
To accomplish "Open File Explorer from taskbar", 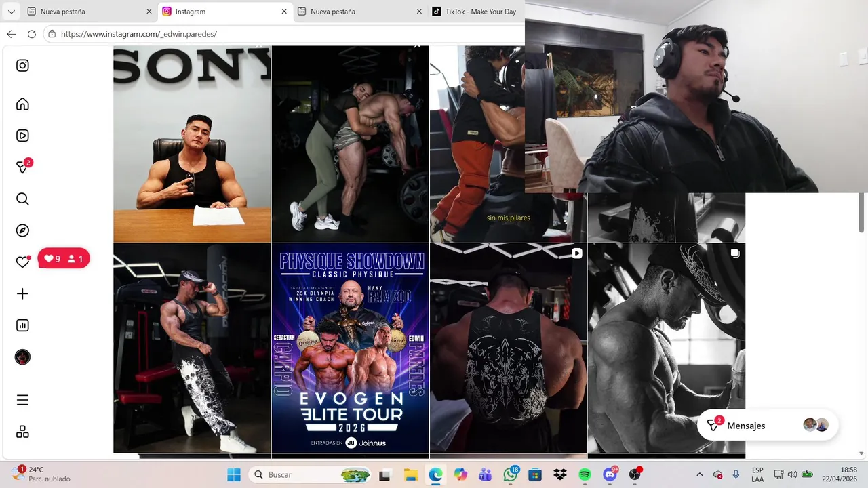I will (410, 474).
